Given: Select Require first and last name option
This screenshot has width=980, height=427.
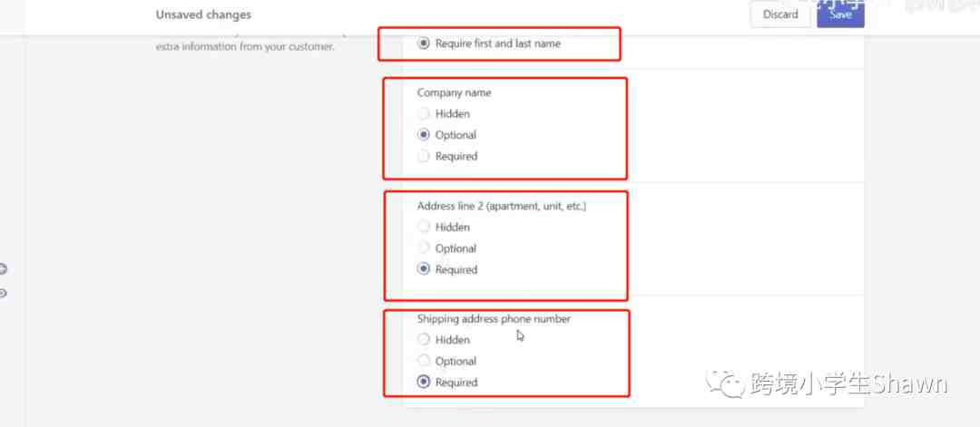Looking at the screenshot, I should pyautogui.click(x=423, y=43).
